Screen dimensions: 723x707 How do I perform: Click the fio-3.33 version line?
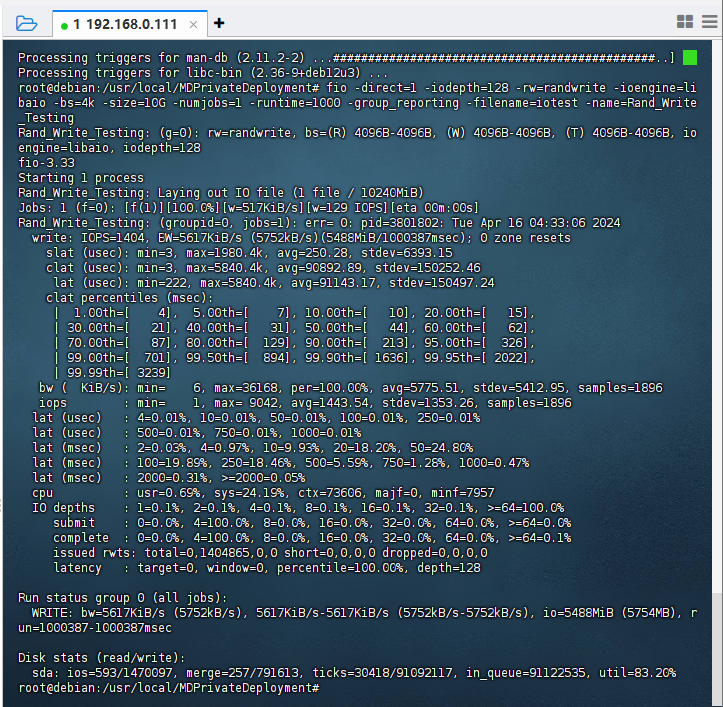tap(46, 162)
